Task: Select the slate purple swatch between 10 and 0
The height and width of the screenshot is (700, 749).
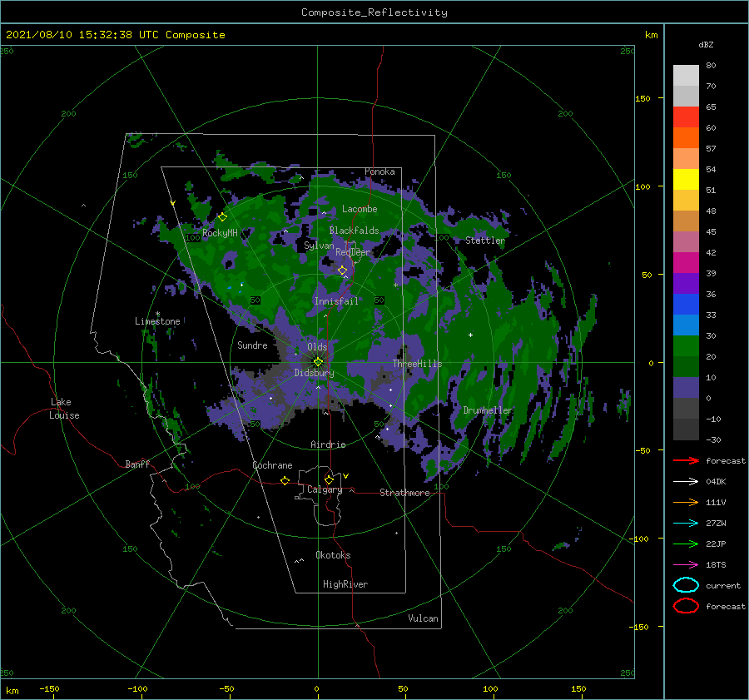Action: tap(686, 387)
